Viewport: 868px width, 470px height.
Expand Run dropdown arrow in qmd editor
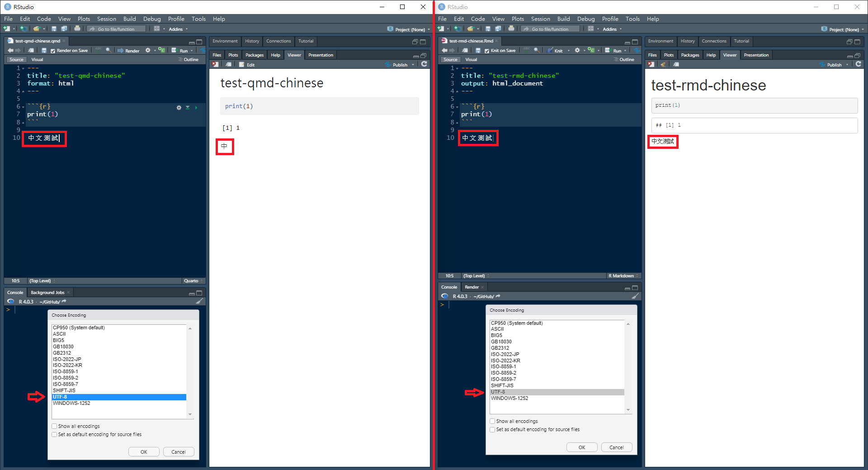click(192, 51)
